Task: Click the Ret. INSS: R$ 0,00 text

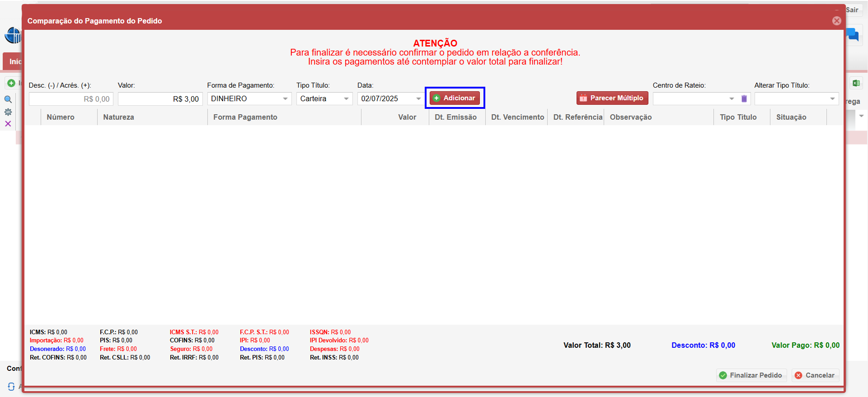Action: coord(334,358)
